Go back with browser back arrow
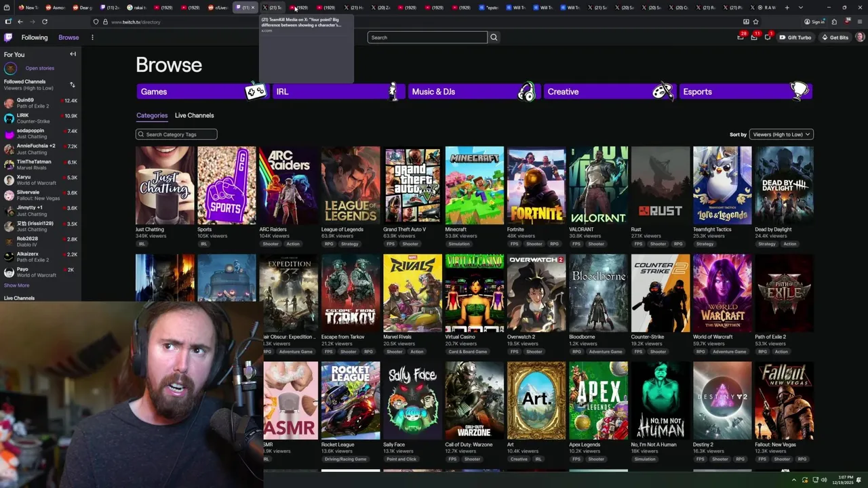This screenshot has height=488, width=868. click(20, 22)
